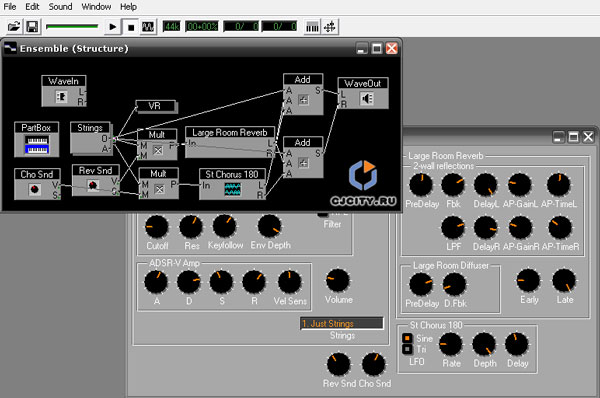Adjust the AP-TimeL knob
The height and width of the screenshot is (398, 600).
point(559,184)
